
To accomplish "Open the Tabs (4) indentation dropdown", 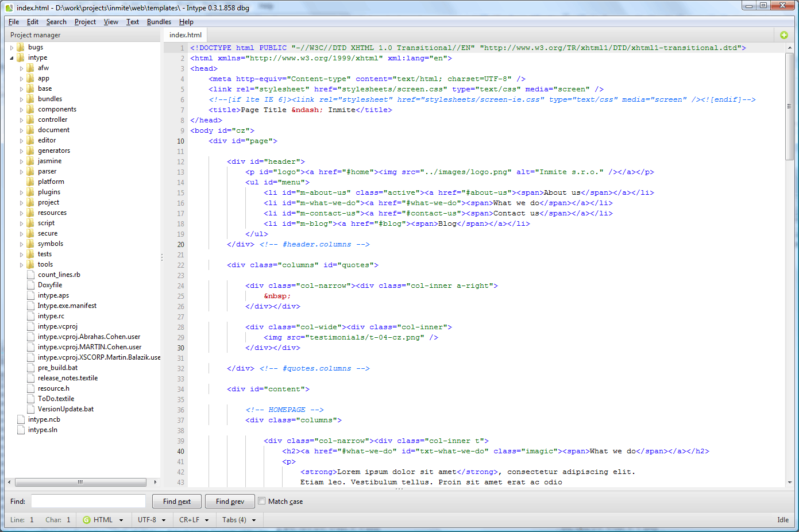I will [x=239, y=520].
